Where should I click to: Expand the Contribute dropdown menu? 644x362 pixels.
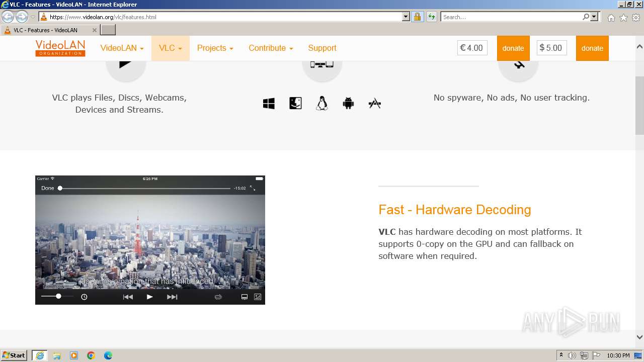tap(271, 48)
